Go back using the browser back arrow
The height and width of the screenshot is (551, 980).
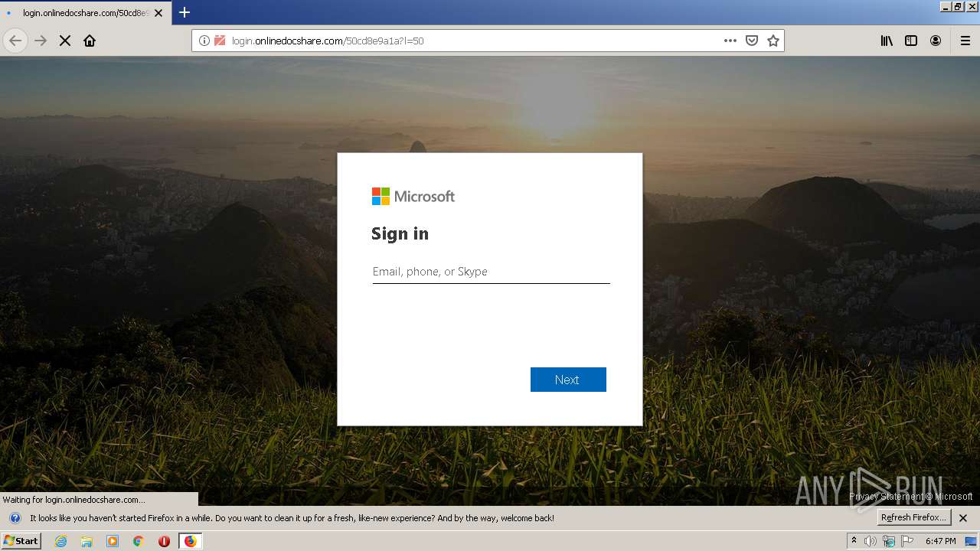[x=15, y=41]
